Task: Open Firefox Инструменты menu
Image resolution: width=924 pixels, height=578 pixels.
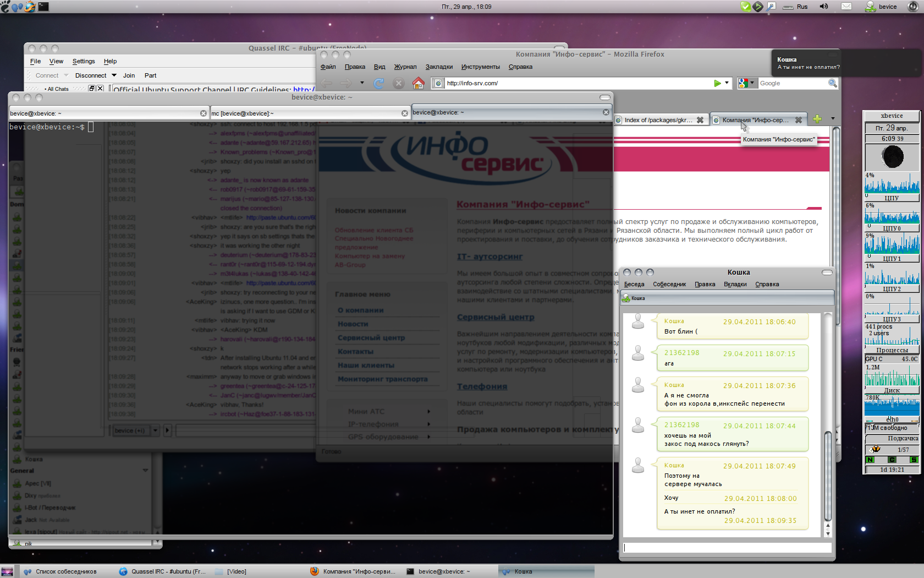Action: click(x=481, y=67)
